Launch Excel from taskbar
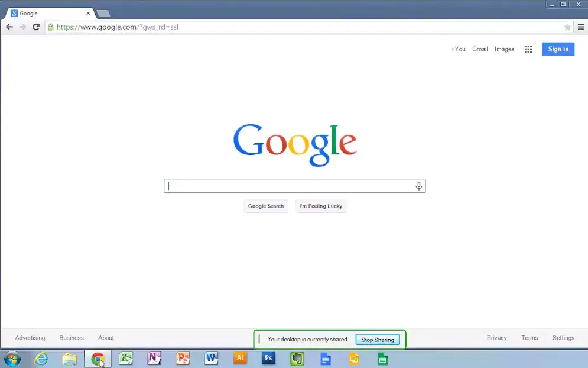 click(x=126, y=359)
